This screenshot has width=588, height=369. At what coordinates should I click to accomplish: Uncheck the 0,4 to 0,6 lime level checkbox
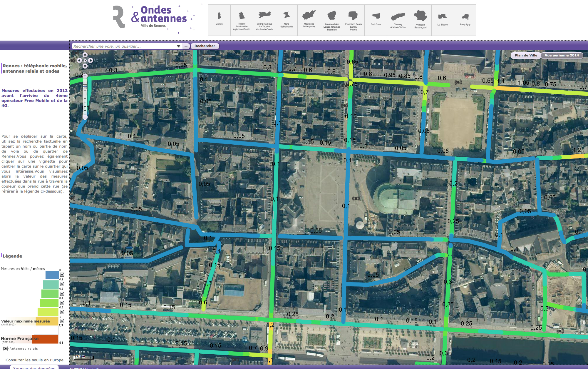[x=62, y=303]
